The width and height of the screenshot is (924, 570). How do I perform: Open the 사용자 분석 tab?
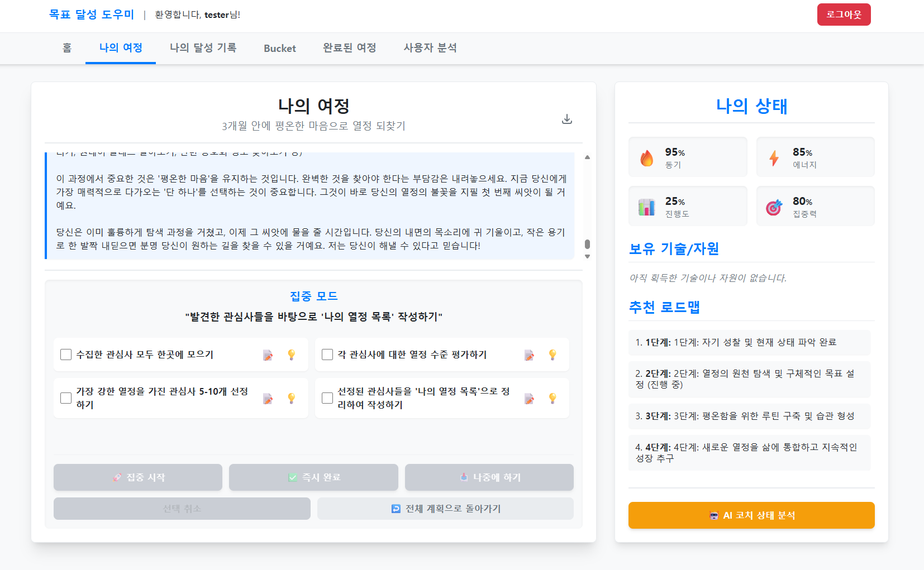[x=430, y=48]
